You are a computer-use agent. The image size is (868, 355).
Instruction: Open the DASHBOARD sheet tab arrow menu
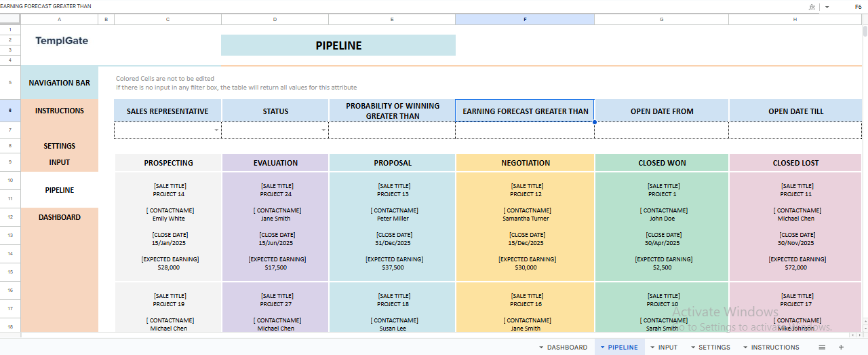pos(541,348)
